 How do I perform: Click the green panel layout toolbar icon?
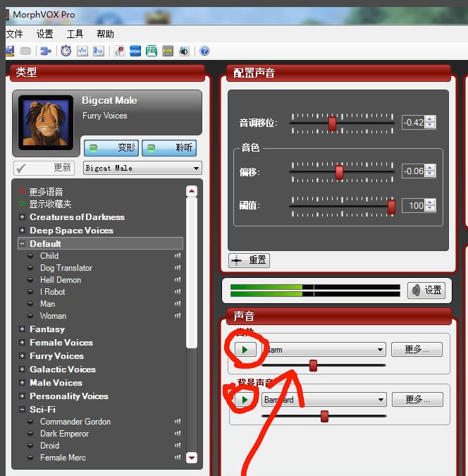pos(151,51)
